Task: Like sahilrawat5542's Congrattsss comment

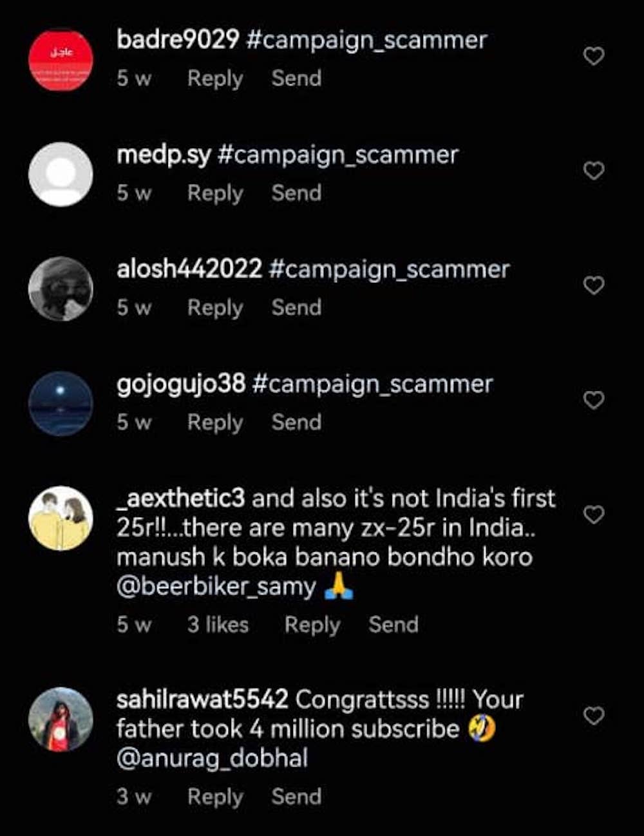Action: (593, 716)
